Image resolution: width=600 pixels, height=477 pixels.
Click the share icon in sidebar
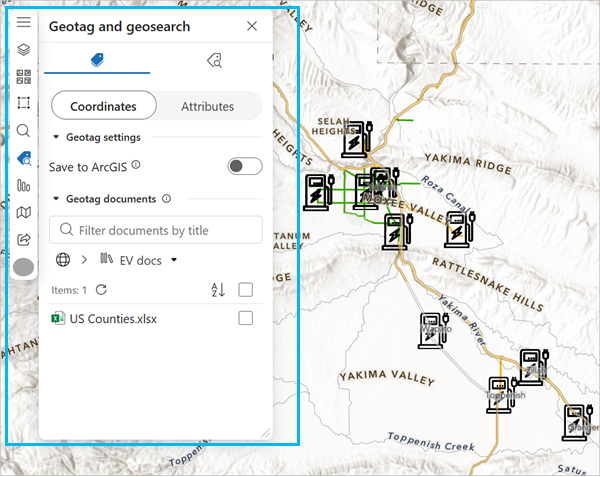coord(23,239)
